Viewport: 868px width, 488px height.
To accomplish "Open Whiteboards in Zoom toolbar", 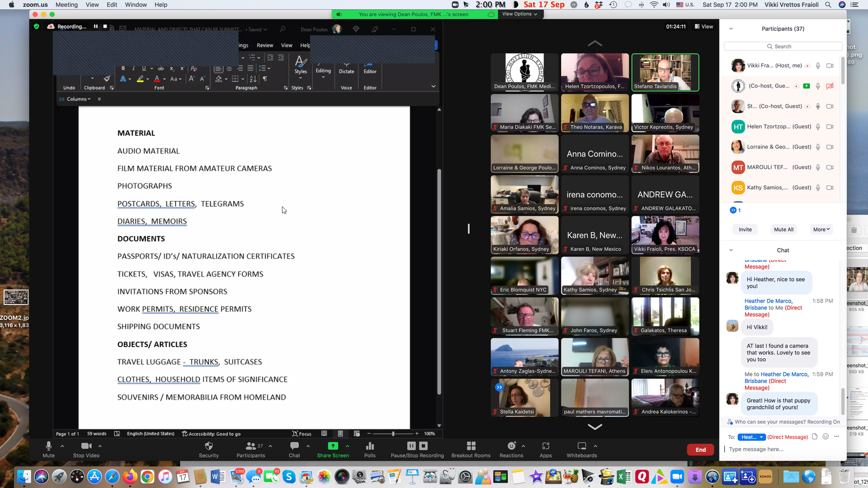I will 581,446.
